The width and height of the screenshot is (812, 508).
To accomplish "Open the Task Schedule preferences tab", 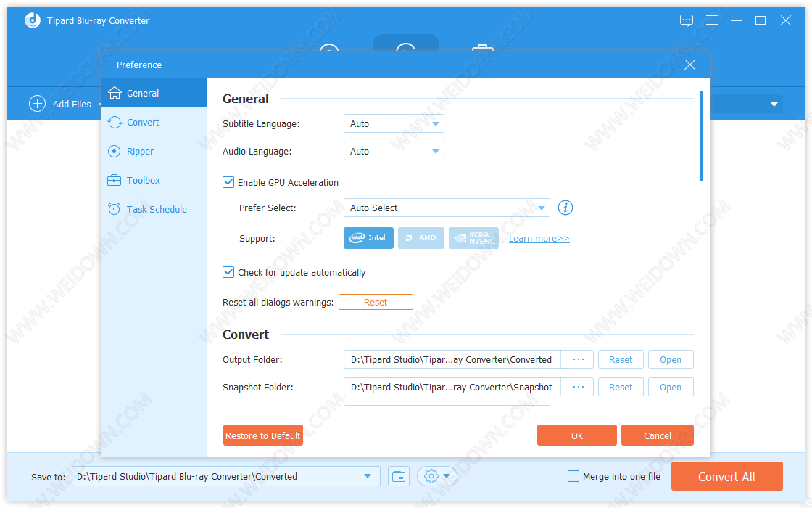I will pyautogui.click(x=156, y=210).
